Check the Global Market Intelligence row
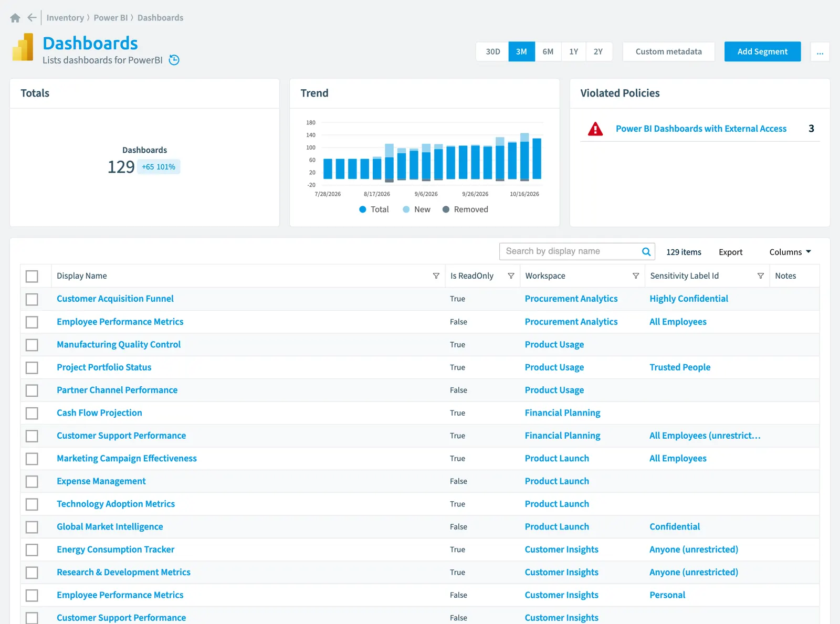Viewport: 840px width, 624px height. pyautogui.click(x=32, y=527)
